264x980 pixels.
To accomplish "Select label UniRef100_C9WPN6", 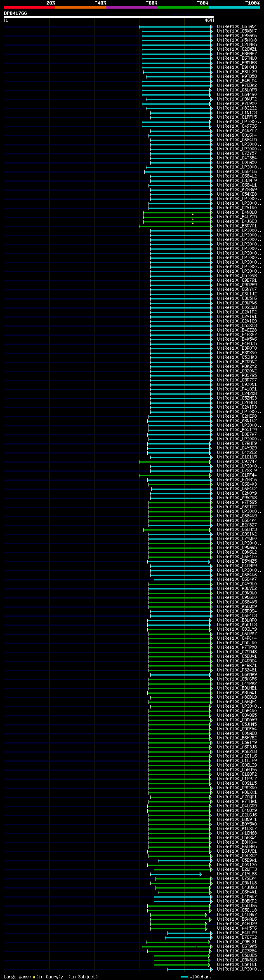I will click(237, 303).
